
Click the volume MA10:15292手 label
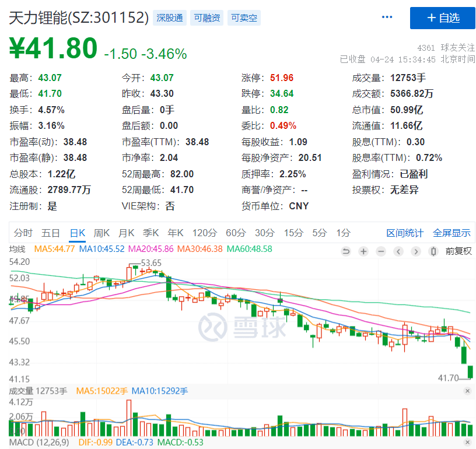point(160,391)
